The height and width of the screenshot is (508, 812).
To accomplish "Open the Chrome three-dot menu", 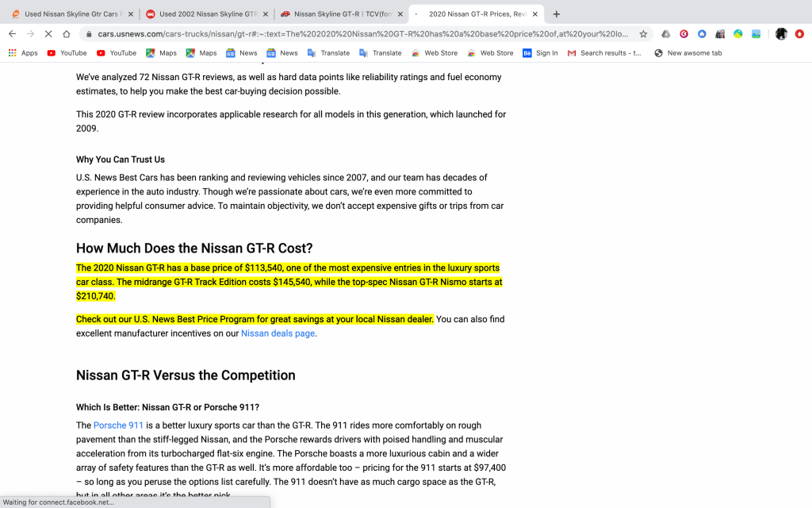I will (x=800, y=34).
